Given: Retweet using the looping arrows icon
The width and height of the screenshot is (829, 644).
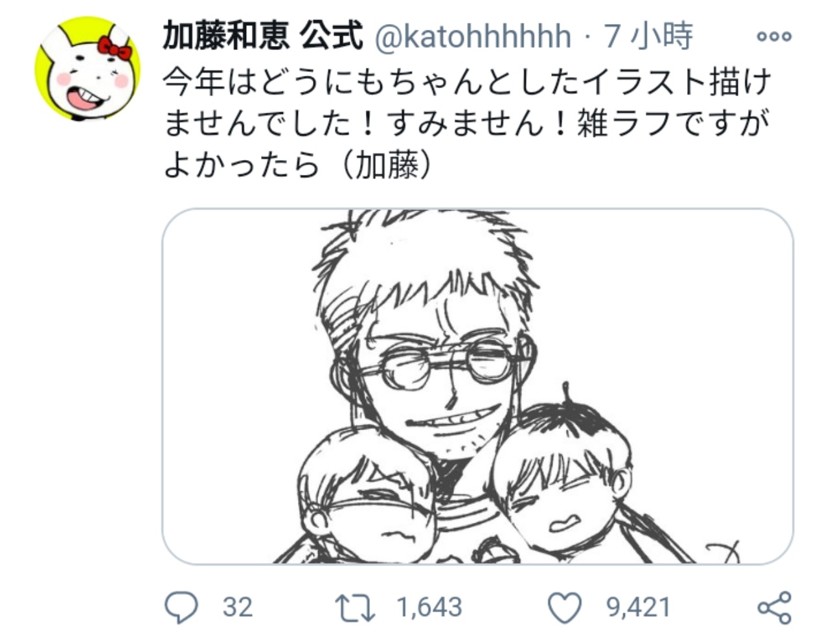Looking at the screenshot, I should pyautogui.click(x=354, y=608).
